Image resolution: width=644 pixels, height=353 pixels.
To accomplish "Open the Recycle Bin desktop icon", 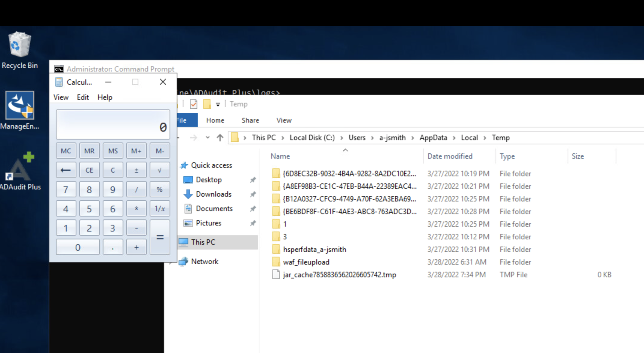I will (20, 50).
